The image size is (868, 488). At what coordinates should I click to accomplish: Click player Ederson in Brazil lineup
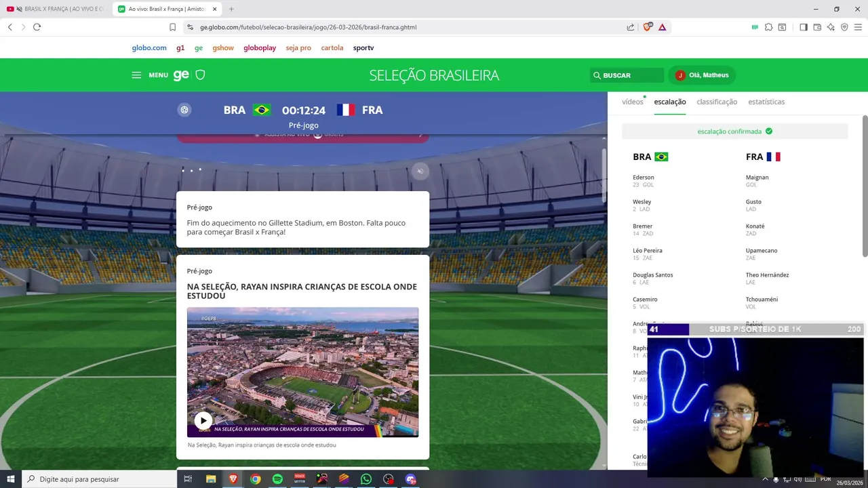pos(644,178)
